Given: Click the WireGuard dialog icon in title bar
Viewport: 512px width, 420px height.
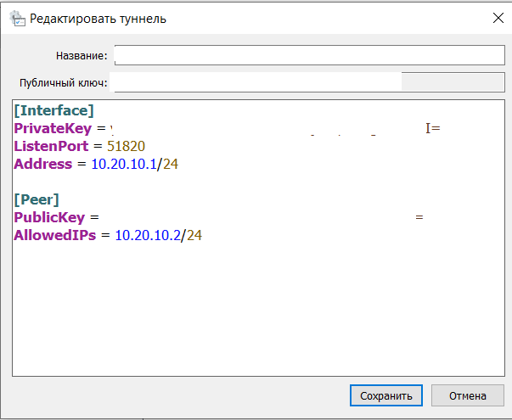Looking at the screenshot, I should pyautogui.click(x=17, y=19).
